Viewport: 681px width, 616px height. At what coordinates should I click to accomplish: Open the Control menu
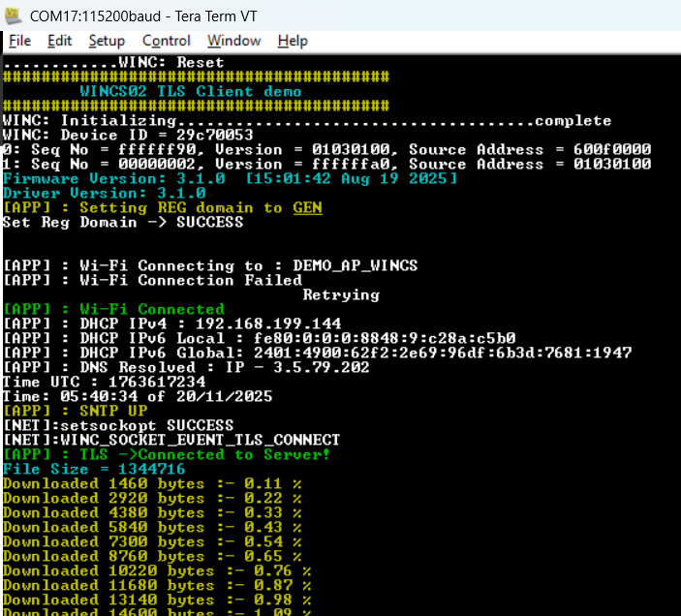pyautogui.click(x=167, y=41)
